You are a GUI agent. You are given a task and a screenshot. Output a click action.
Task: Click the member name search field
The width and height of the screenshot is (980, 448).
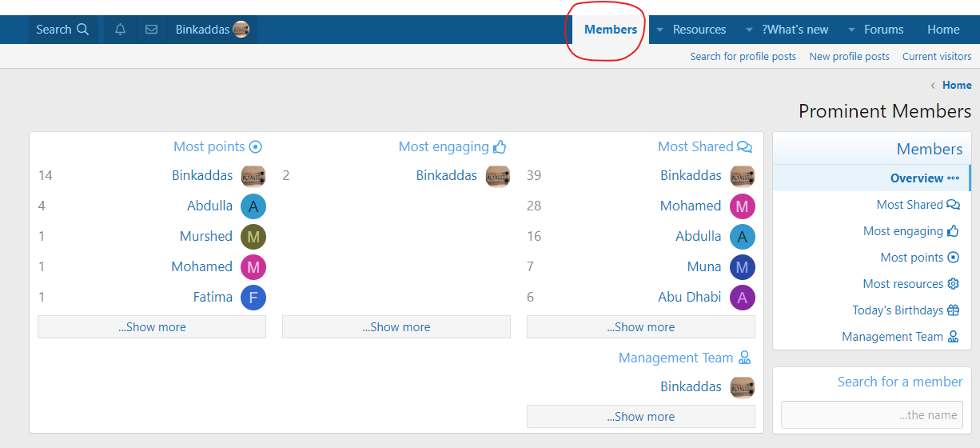[x=871, y=415]
